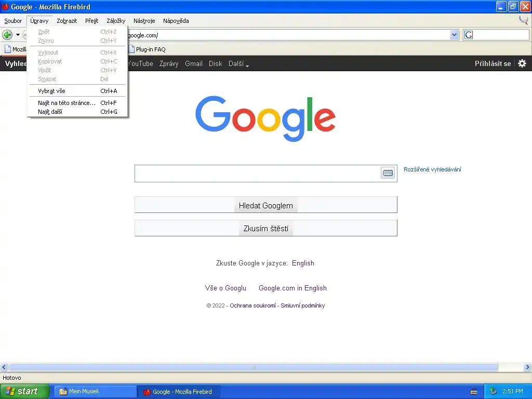532x399 pixels.
Task: Click the horizontal scrollbar thumb
Action: tap(253, 367)
